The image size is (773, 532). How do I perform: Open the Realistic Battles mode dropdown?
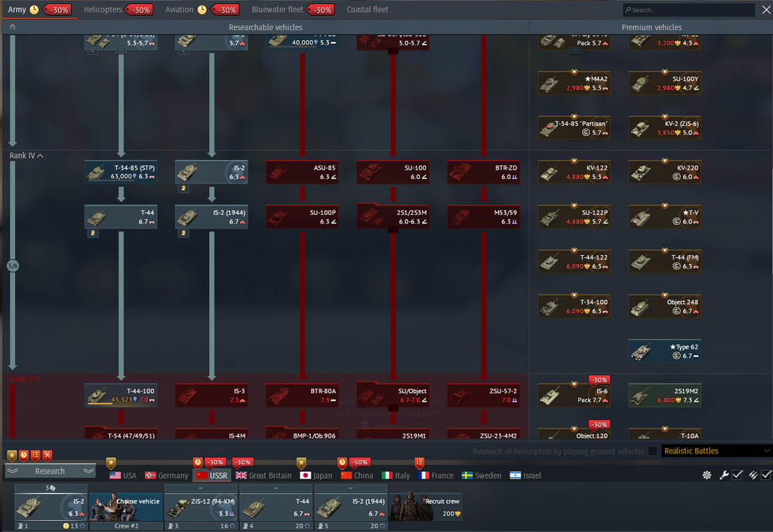tap(716, 451)
